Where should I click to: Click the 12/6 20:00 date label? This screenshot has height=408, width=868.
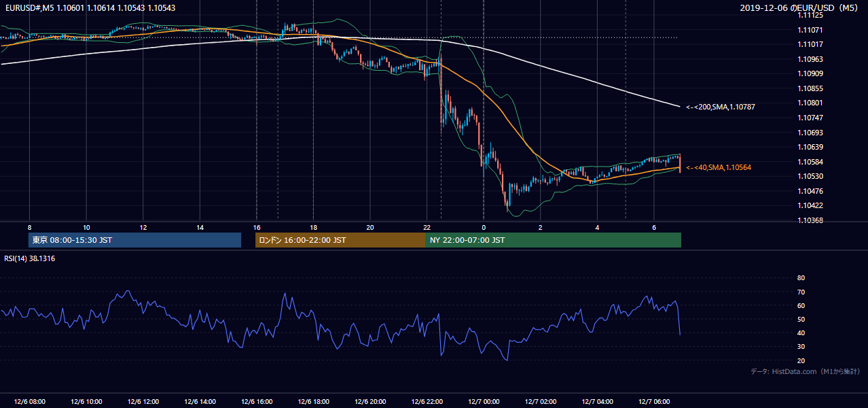pos(370,402)
